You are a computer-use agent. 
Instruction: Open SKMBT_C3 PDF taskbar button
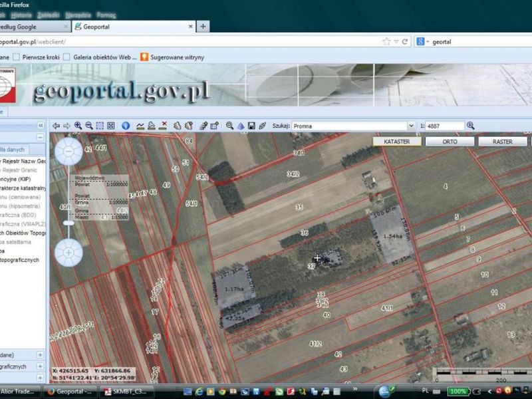(x=126, y=391)
